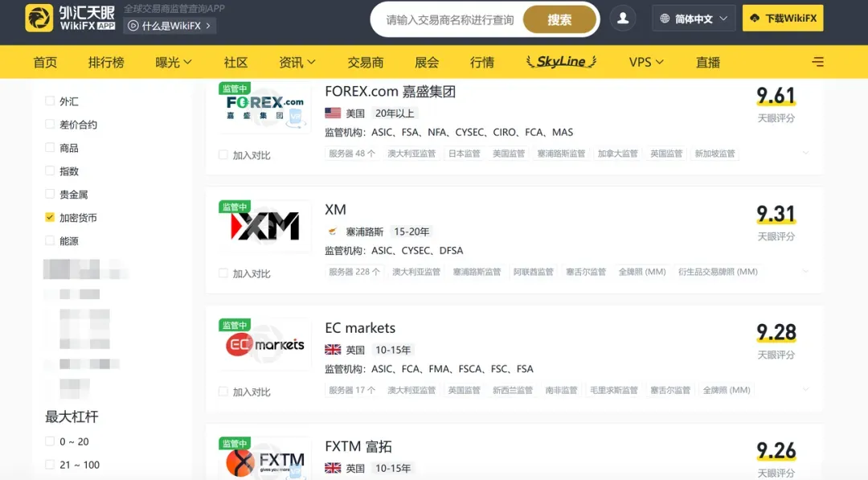
Task: Click the play icon beside 什么是WikiFX
Action: (x=133, y=26)
